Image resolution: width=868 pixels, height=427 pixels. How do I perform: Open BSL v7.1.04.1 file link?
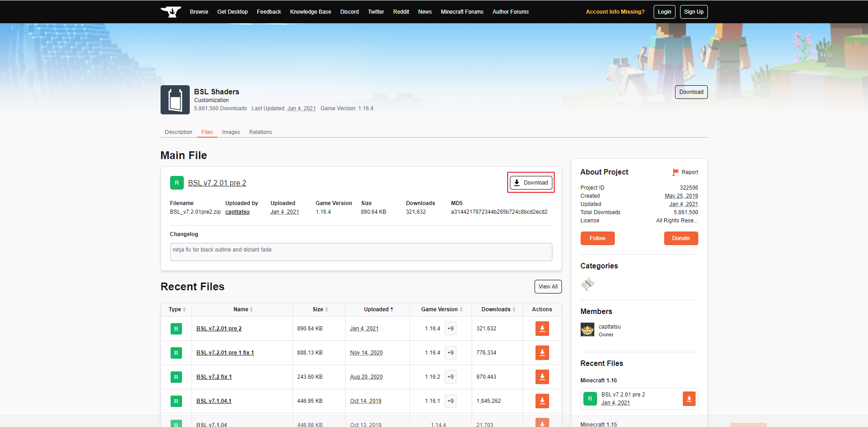pyautogui.click(x=214, y=401)
